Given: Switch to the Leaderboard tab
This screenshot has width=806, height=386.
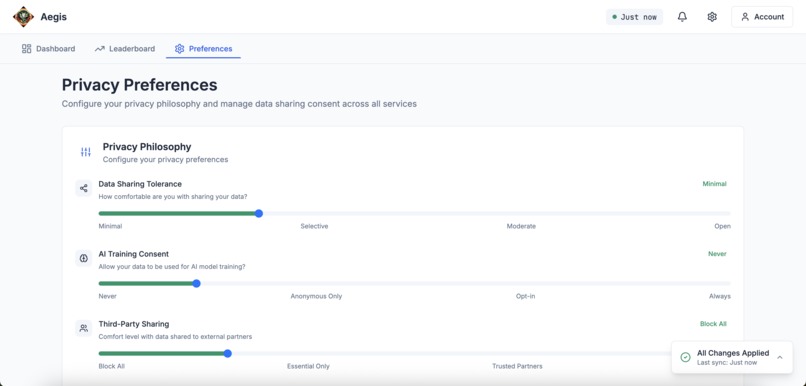Looking at the screenshot, I should coord(125,49).
